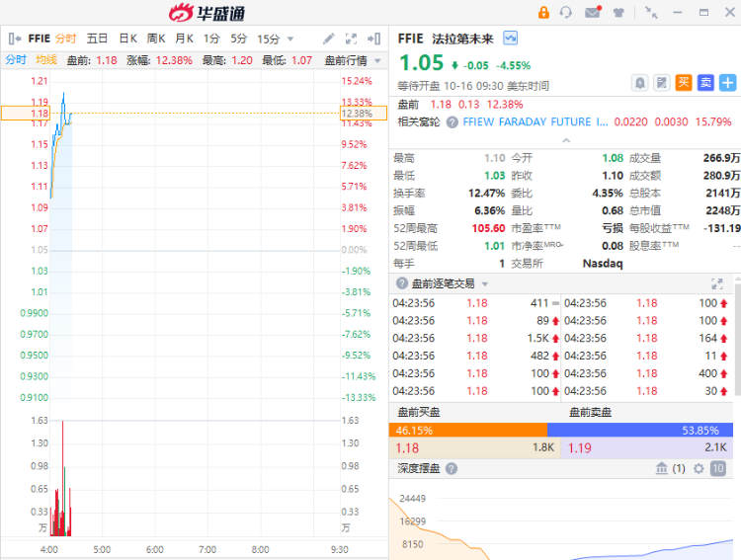Open the messages envelope icon
The image size is (741, 560).
tap(593, 12)
